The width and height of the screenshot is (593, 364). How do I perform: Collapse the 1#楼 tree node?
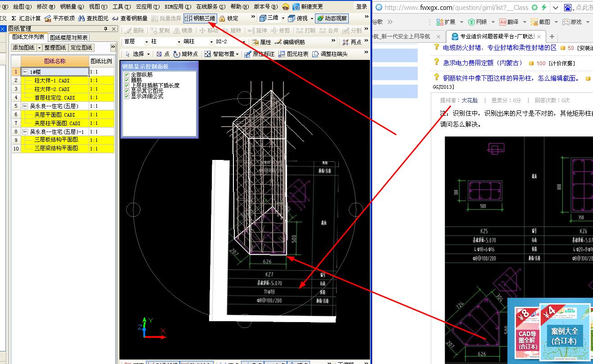pos(25,72)
